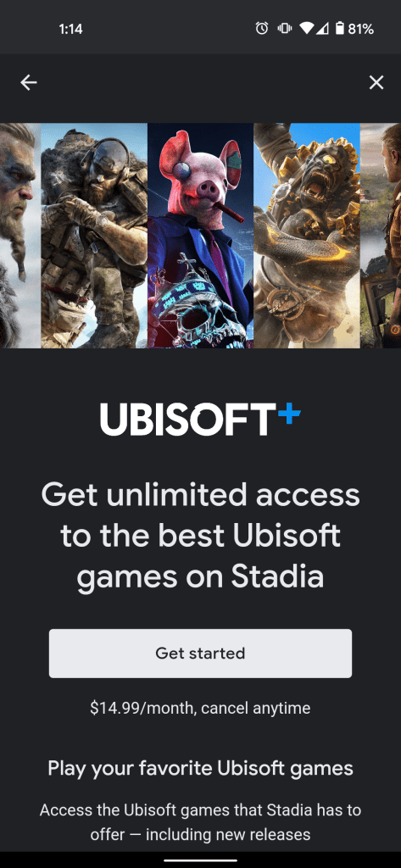The height and width of the screenshot is (868, 401).
Task: Tap the Get unlimited access headline
Action: 200,537
